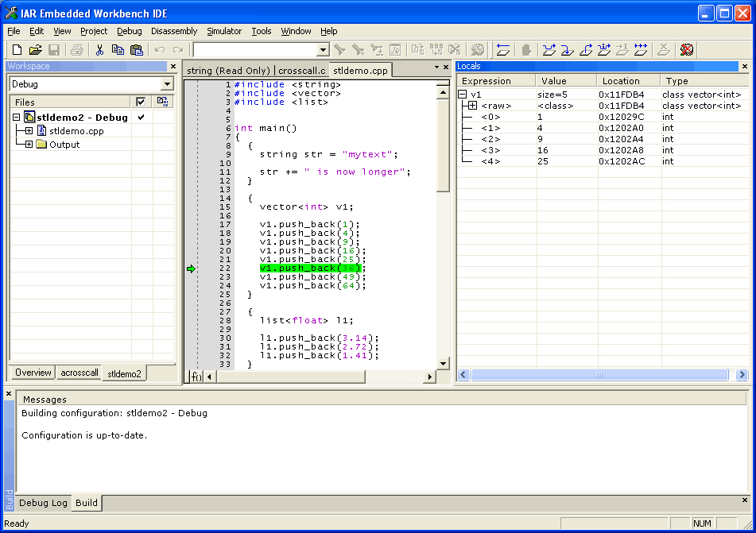Create a new document with toolbar icon

17,49
